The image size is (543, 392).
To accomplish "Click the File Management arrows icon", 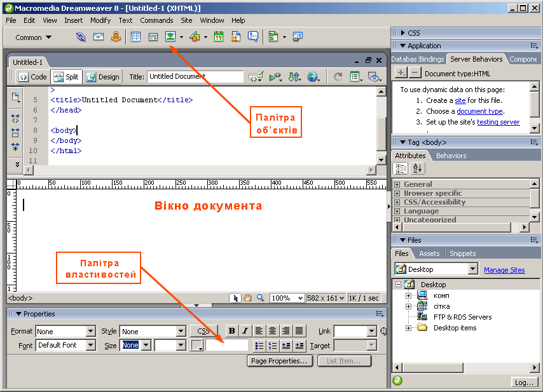I will 294,77.
